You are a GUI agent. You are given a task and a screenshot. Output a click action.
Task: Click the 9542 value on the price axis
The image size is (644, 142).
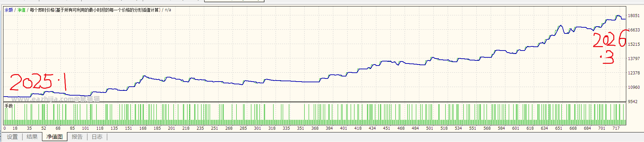pos(633,102)
